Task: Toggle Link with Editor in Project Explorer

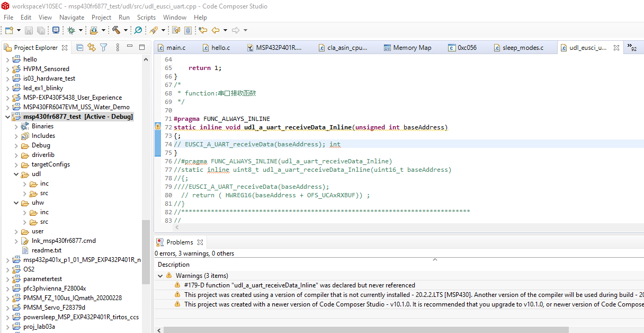Action: (92, 47)
